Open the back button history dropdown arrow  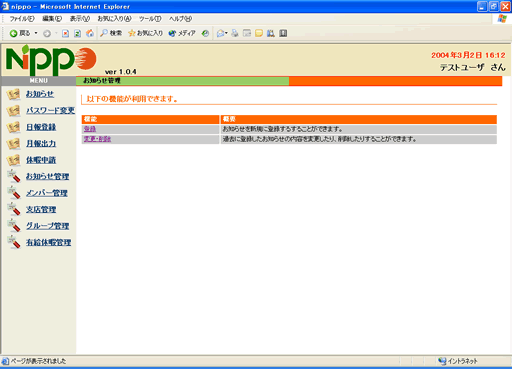[36, 33]
